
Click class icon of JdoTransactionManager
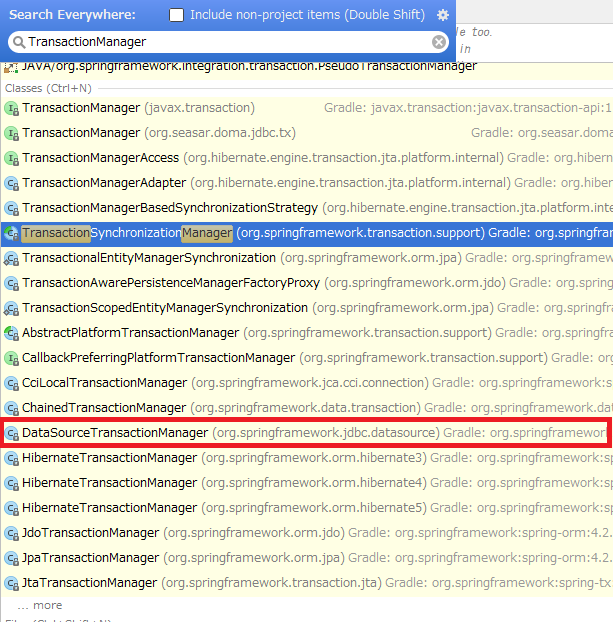click(x=12, y=533)
